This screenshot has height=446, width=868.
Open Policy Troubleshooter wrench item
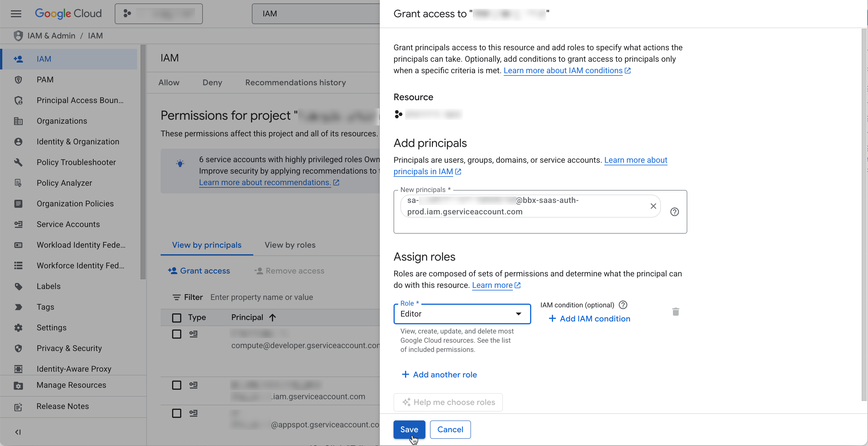pos(76,162)
